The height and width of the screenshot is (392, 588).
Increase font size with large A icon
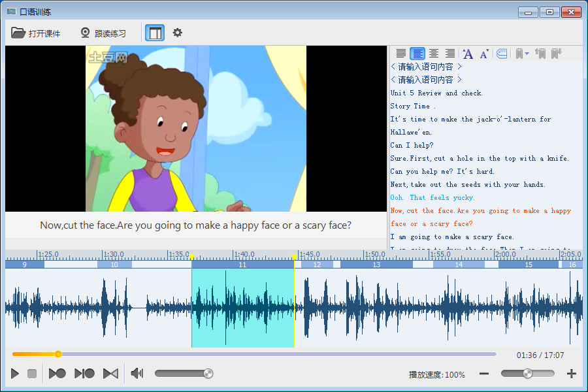pos(468,54)
